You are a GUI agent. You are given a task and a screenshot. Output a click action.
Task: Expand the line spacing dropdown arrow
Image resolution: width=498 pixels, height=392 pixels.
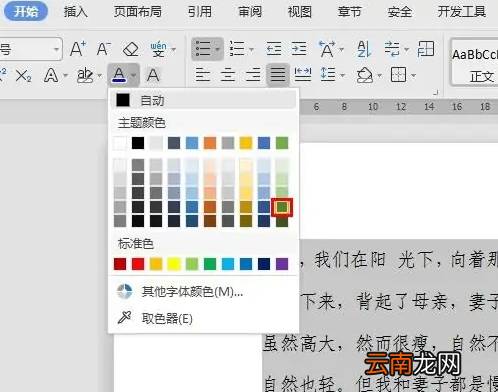click(342, 76)
